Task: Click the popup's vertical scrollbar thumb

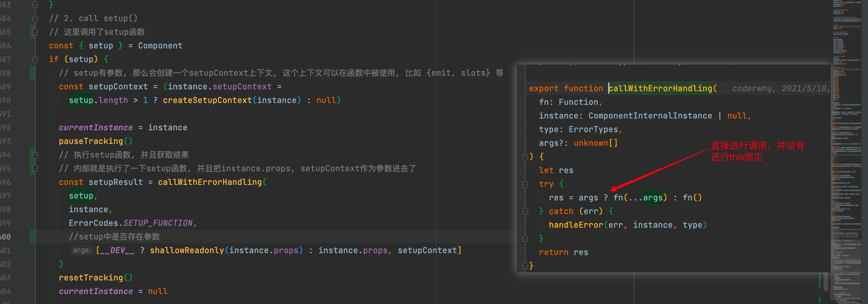Action: coord(826,281)
